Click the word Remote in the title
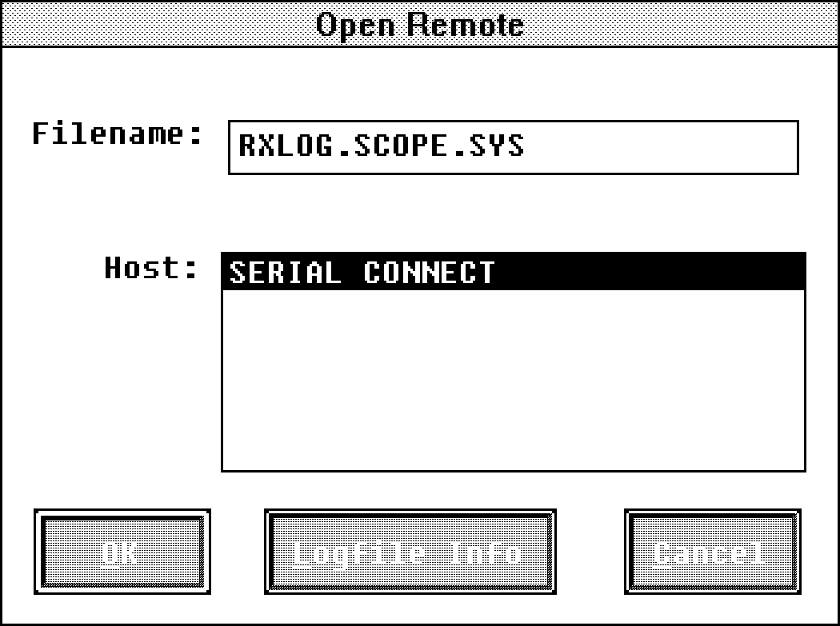The width and height of the screenshot is (840, 626). [466, 25]
